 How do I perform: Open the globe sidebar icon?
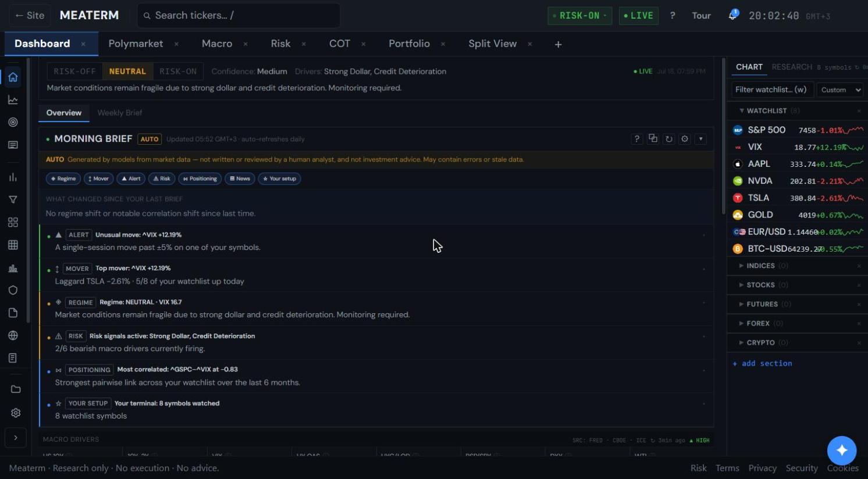click(13, 335)
